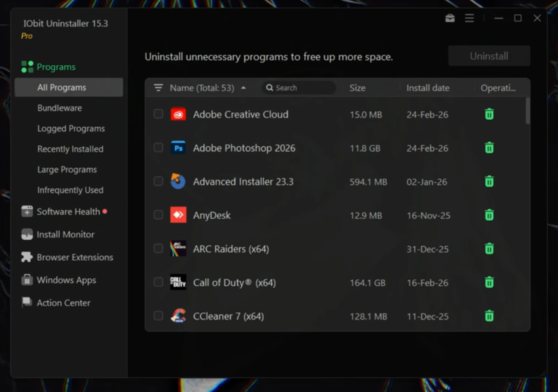This screenshot has height=392, width=558.
Task: Click the ARC Raiders app icon
Action: point(178,249)
